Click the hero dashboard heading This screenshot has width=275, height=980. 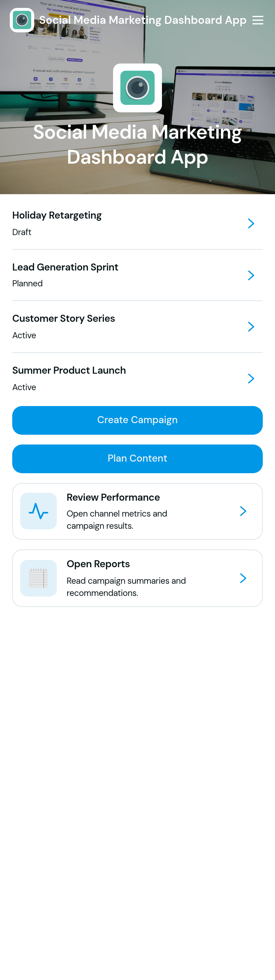coord(137,145)
